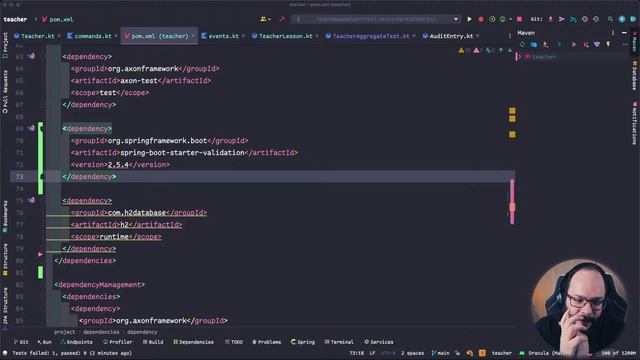
Task: Run with coverage icon in toolbar
Action: 492,19
